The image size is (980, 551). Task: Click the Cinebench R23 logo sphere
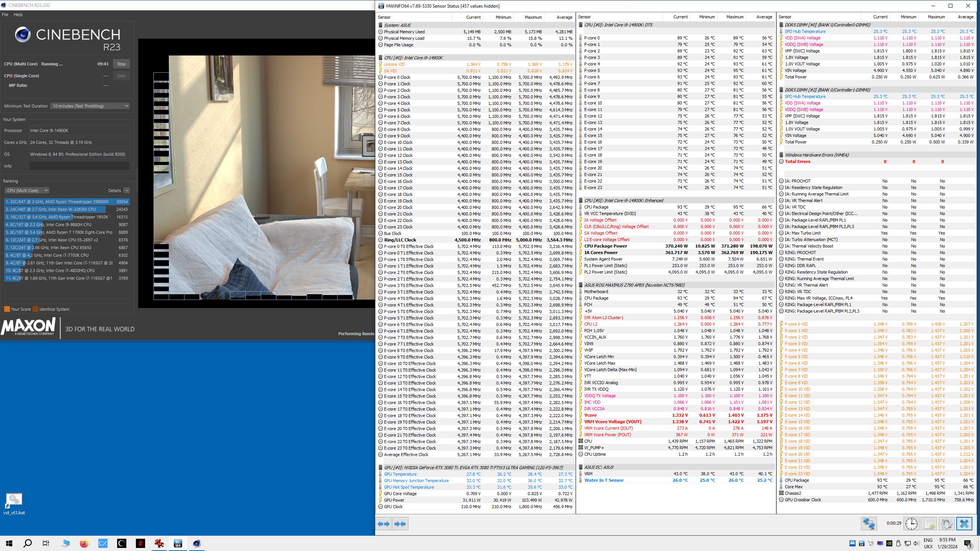tap(23, 34)
